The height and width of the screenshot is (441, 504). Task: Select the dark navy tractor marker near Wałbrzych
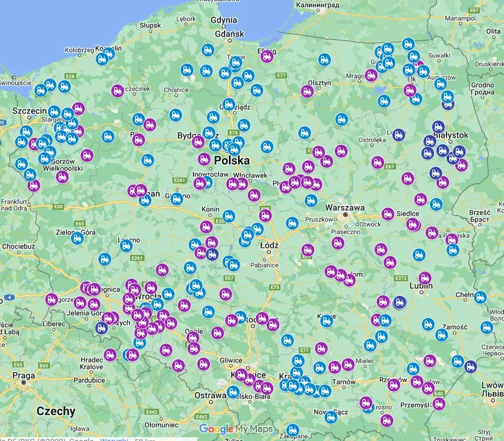tap(101, 328)
